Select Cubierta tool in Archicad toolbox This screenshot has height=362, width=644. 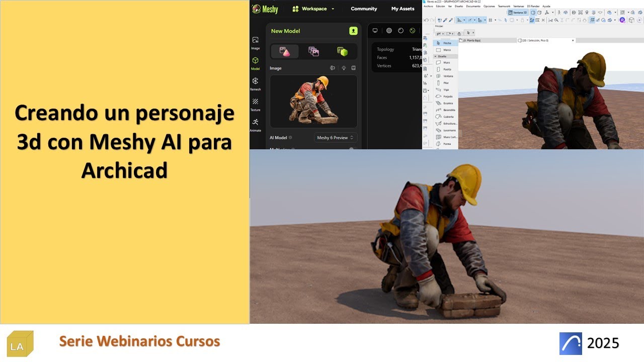[x=447, y=117]
